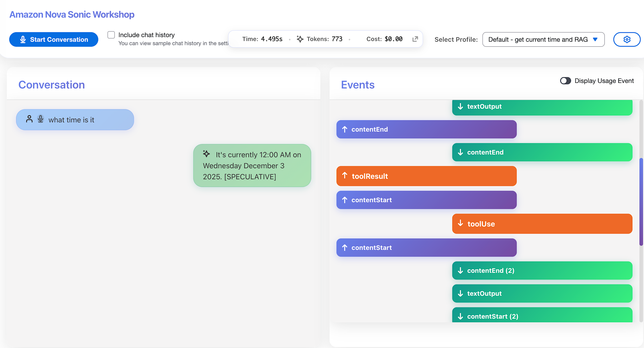The image size is (644, 348).
Task: Click the up arrow on toolResult event
Action: click(345, 175)
